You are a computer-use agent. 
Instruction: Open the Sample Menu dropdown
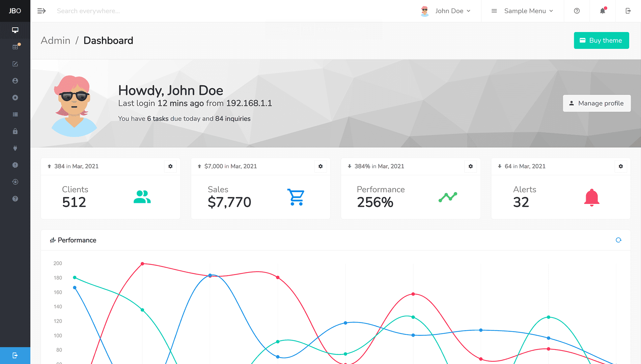525,11
